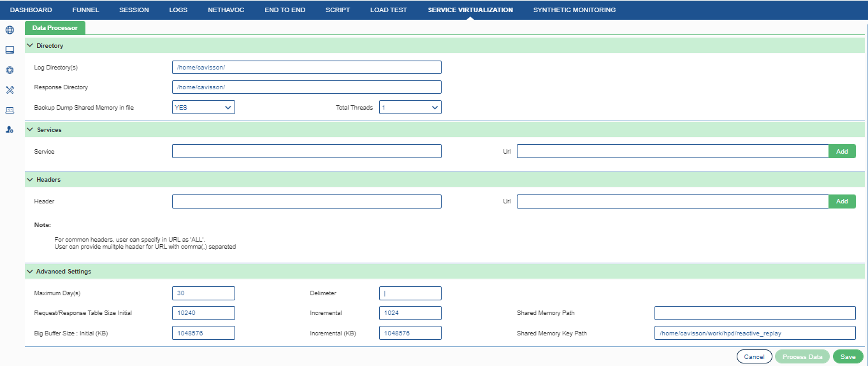Open the NetHavoc menu
868x366 pixels.
[226, 10]
